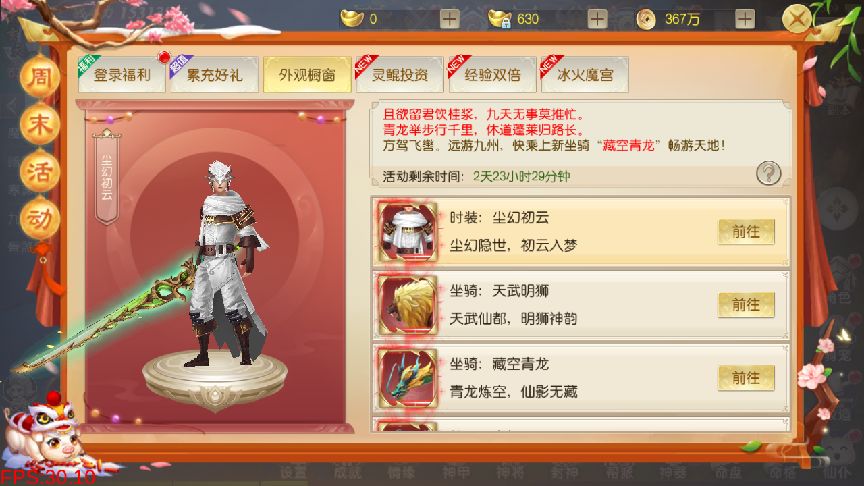Viewport: 864px width, 486px height.
Task: Open the 累充好礼 tab
Action: click(214, 74)
